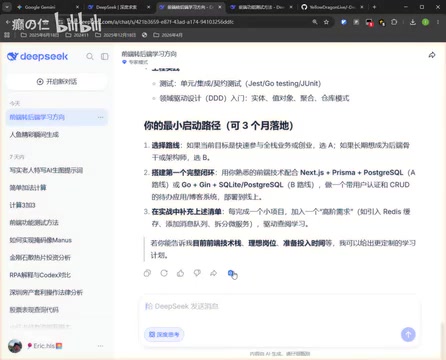Open options for the highlighted 前端转后端学习方向 chat

[x=100, y=117]
